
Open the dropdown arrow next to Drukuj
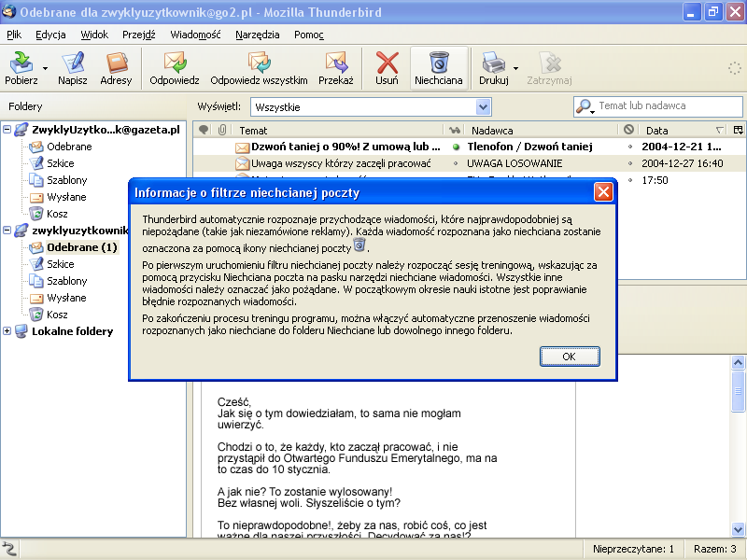click(x=515, y=68)
